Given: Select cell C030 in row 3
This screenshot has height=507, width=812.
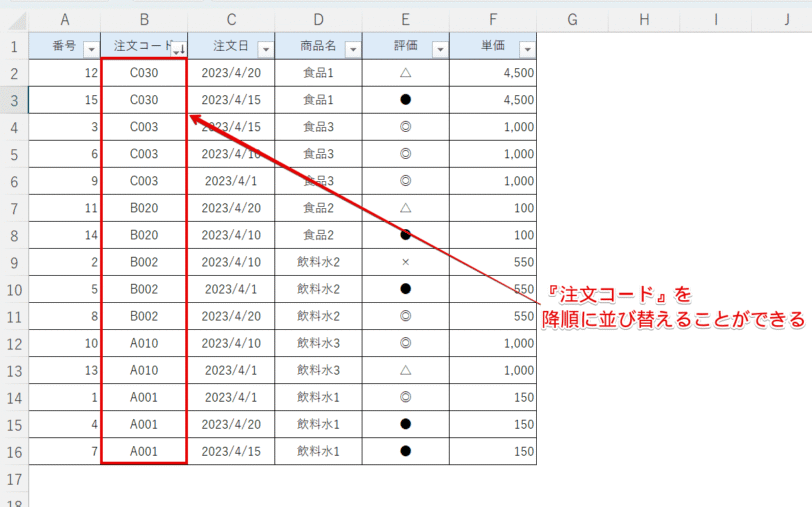Looking at the screenshot, I should (x=144, y=100).
